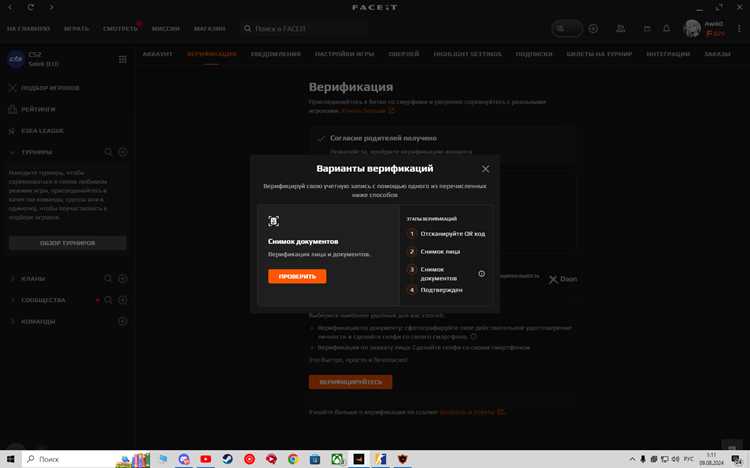Click the document snapshot icon above Снимок документов

[273, 221]
